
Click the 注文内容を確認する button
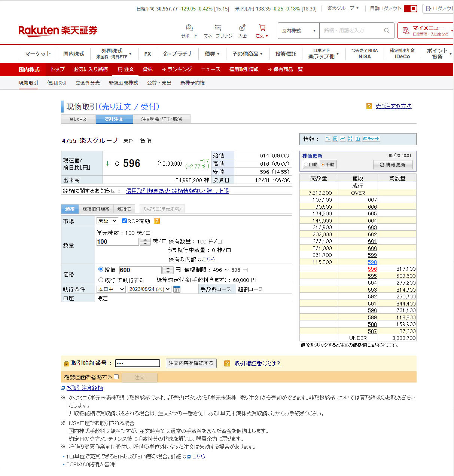coord(191,363)
